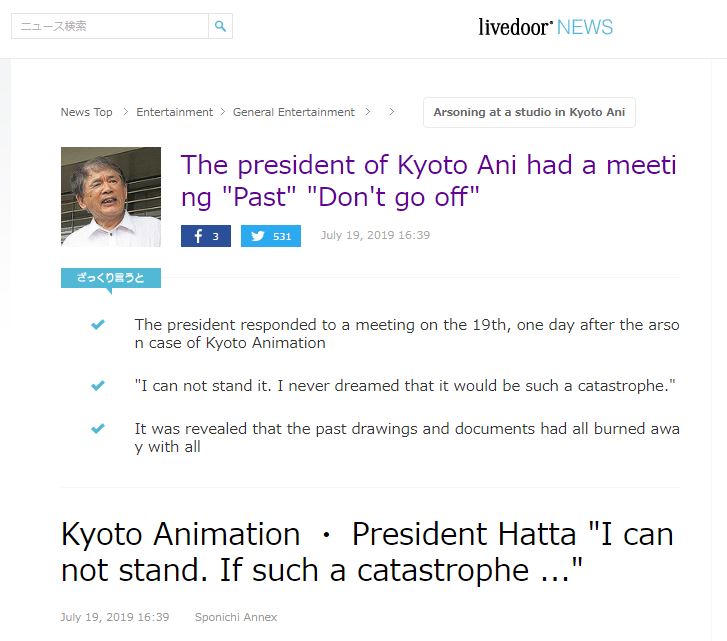Go to News Top breadcrumb

click(87, 112)
